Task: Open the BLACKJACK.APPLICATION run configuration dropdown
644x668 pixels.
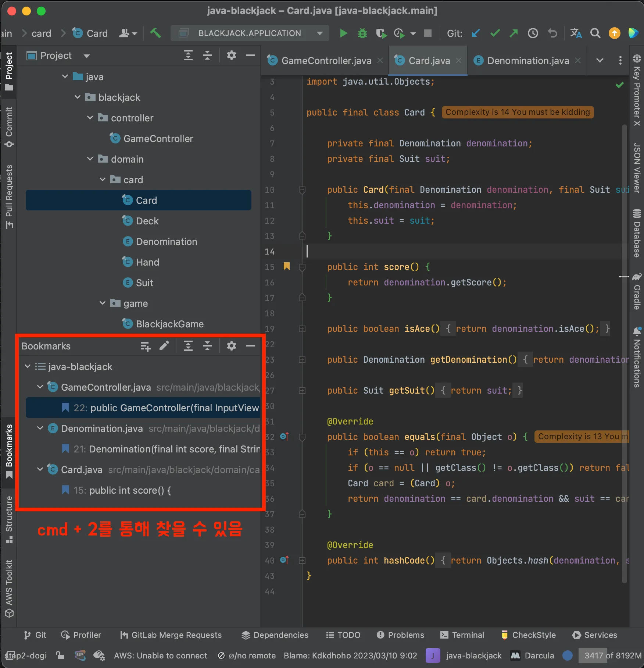Action: [250, 33]
